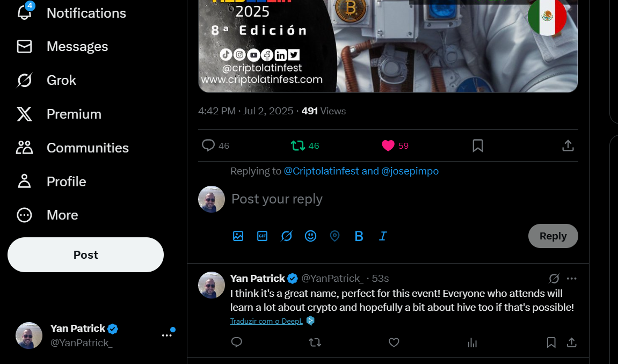Toggle italic formatting in reply
Screen dimensions: 618x364
(383, 236)
